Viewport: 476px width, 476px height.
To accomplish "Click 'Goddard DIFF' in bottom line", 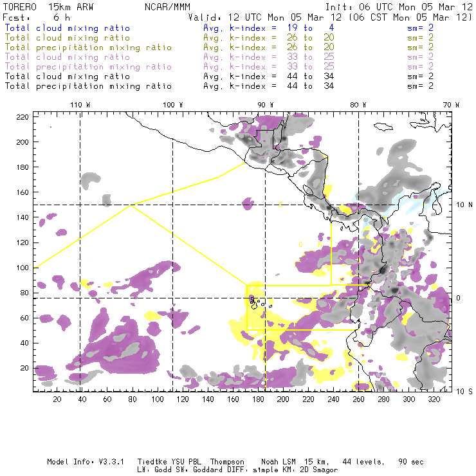I will pos(218,470).
